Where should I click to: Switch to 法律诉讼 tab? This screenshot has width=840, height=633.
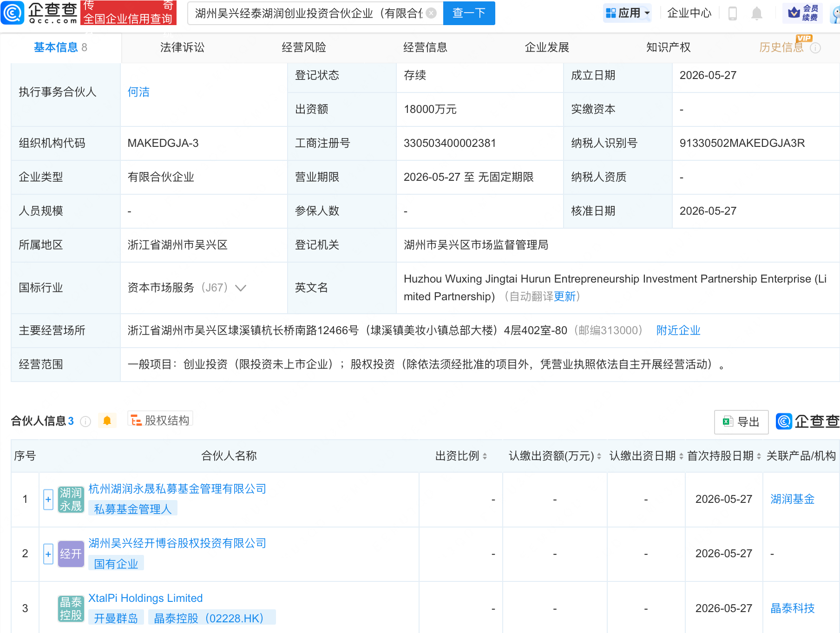(182, 47)
